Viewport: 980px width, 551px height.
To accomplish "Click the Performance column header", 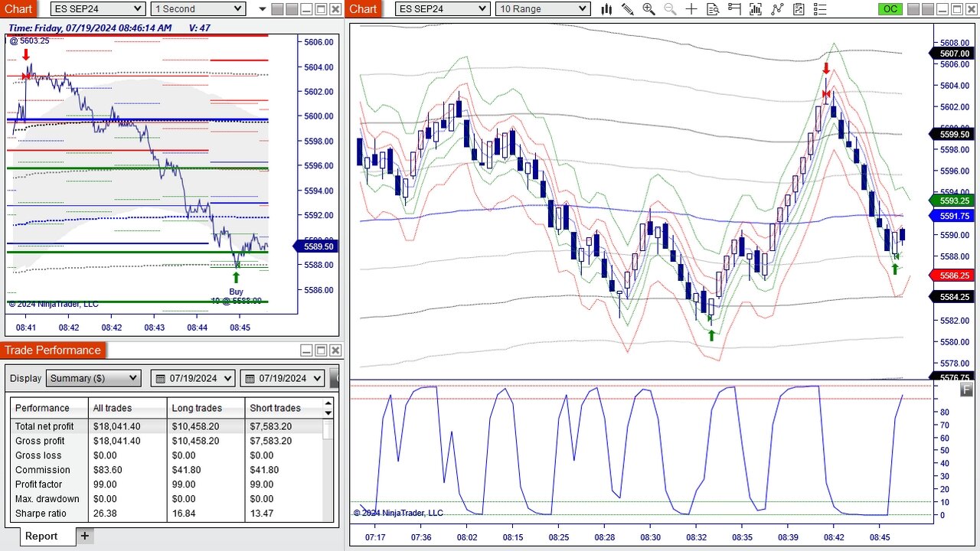I will (x=48, y=408).
